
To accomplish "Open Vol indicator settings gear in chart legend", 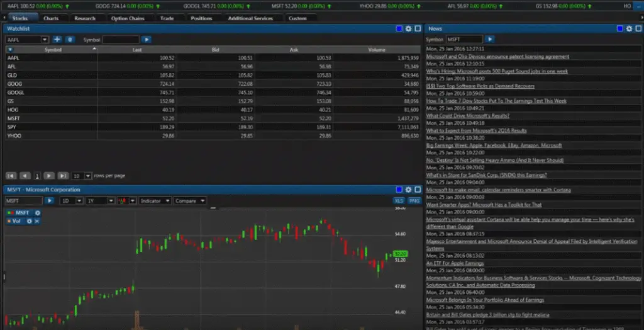I will click(29, 222).
